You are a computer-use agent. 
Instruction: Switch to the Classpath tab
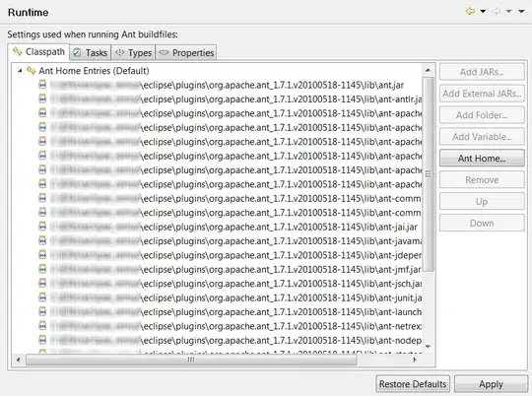tap(38, 52)
